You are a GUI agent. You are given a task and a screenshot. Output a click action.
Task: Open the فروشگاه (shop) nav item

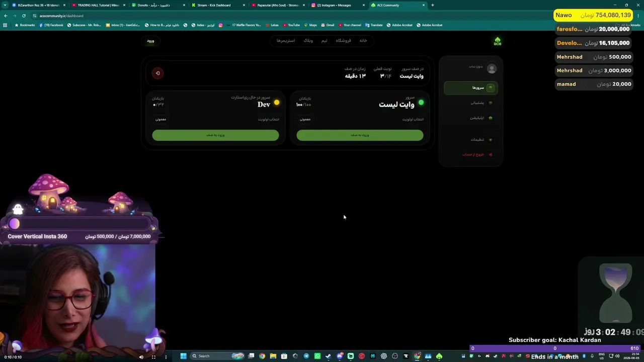point(344,41)
